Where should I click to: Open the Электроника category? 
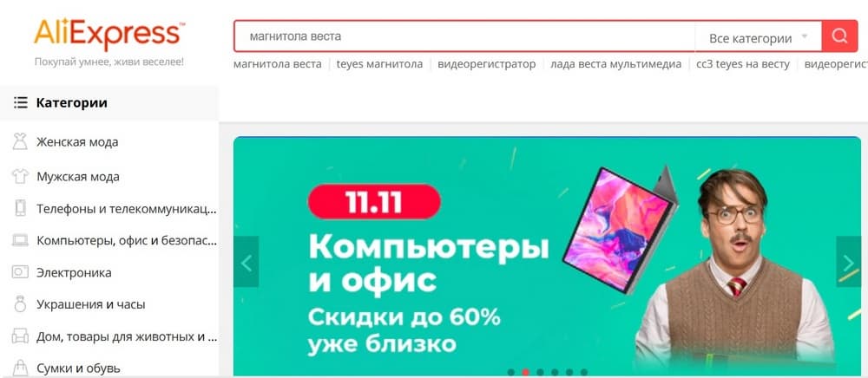(x=74, y=272)
